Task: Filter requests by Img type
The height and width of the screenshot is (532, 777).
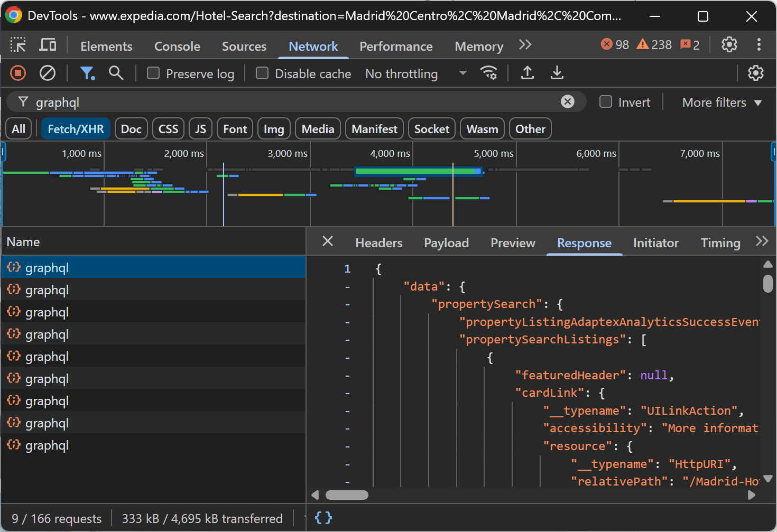Action: click(274, 129)
